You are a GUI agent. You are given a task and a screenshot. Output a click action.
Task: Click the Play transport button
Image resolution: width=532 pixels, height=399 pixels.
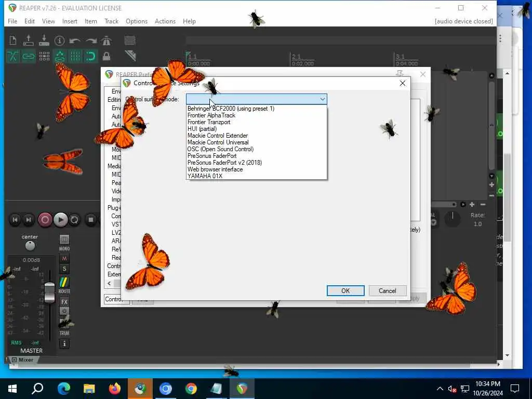point(60,220)
